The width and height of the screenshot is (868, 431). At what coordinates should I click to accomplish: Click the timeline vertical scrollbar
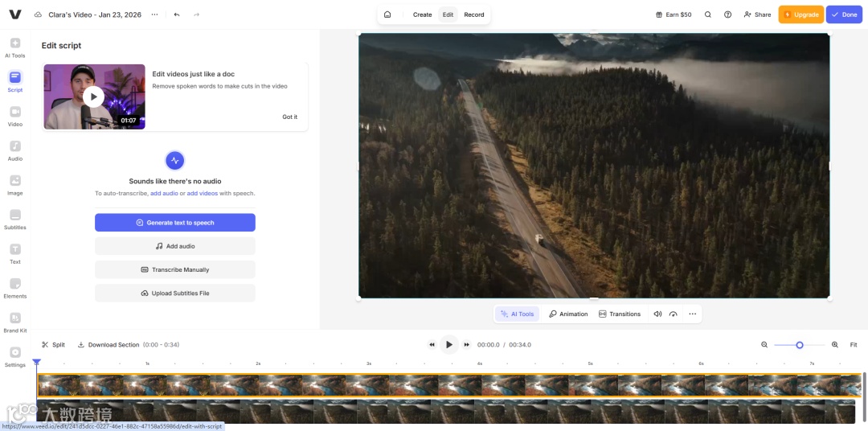tap(864, 396)
